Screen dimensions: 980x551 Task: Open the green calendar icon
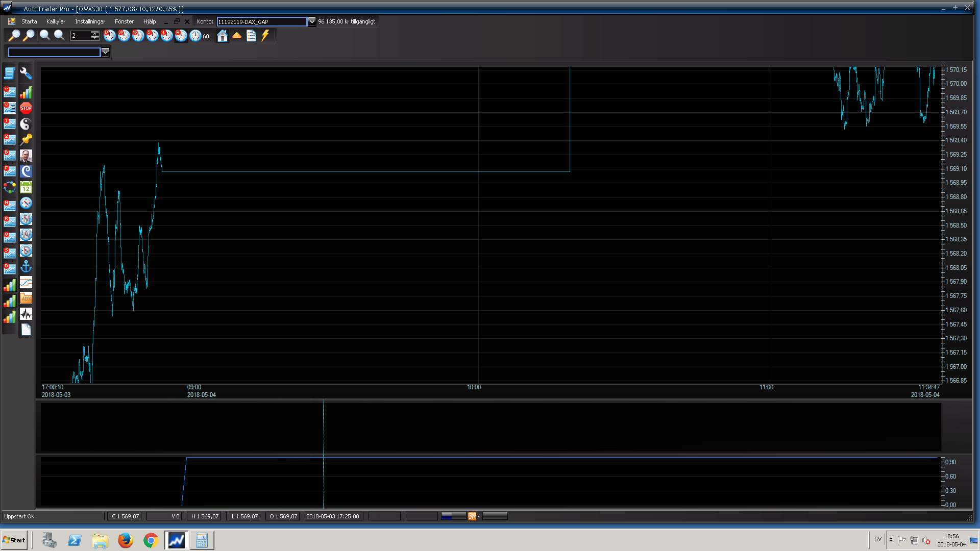(26, 187)
